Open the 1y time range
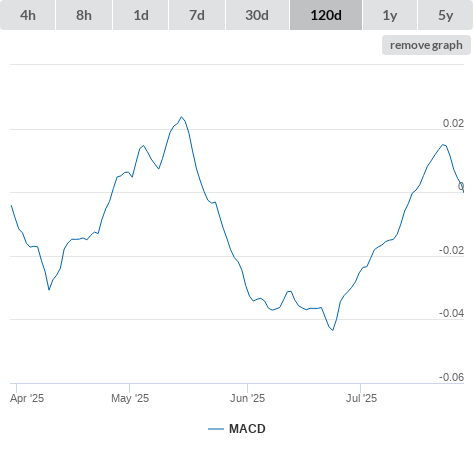The width and height of the screenshot is (474, 455). [390, 15]
